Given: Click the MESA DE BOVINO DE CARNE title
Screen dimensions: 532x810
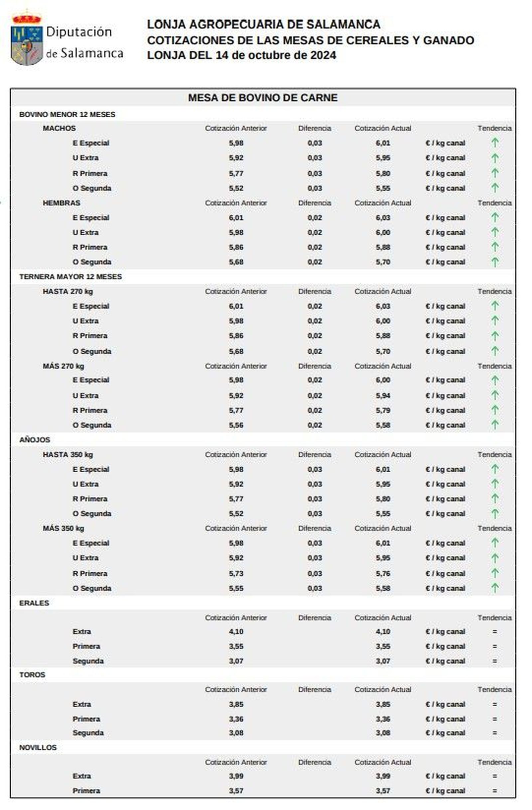Looking at the screenshot, I should coord(263,98).
